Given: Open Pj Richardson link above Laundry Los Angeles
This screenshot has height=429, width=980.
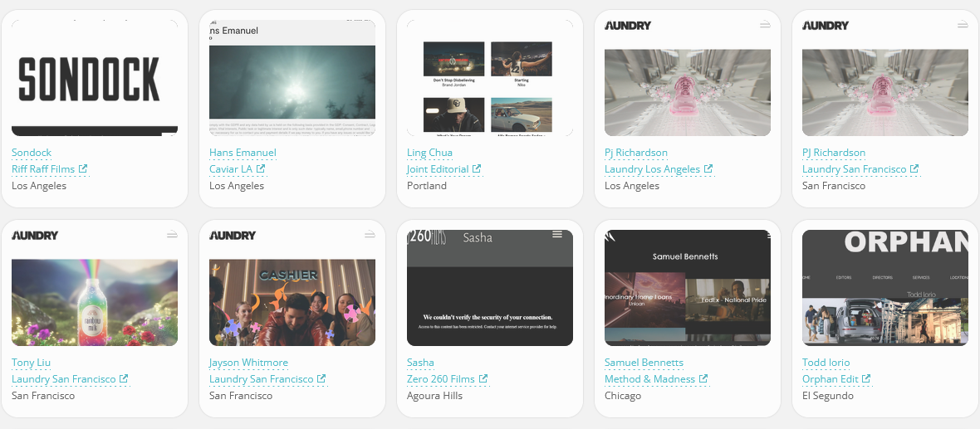Looking at the screenshot, I should tap(636, 153).
